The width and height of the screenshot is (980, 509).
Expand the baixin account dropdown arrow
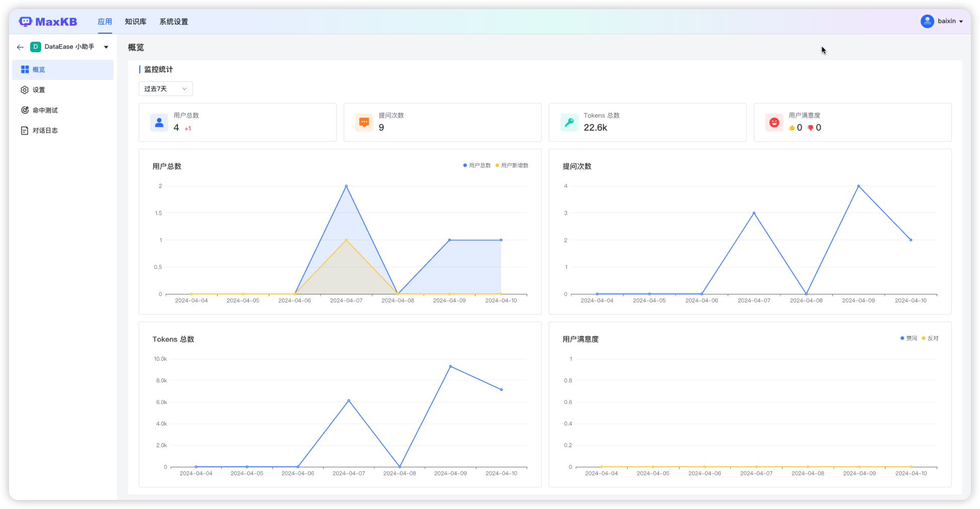click(961, 22)
